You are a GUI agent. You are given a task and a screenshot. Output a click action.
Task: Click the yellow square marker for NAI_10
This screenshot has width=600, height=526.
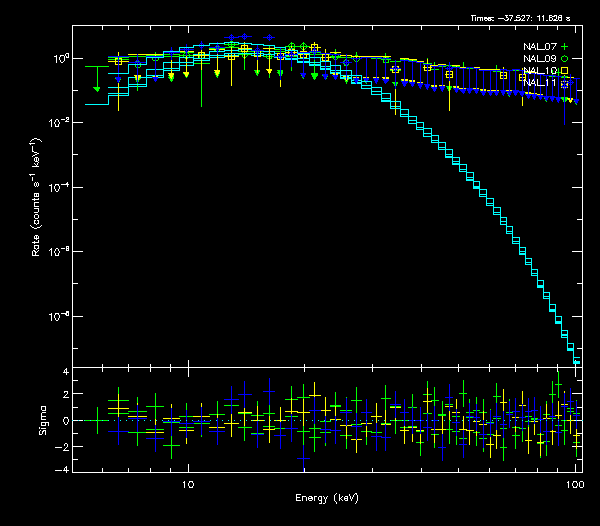pos(564,71)
